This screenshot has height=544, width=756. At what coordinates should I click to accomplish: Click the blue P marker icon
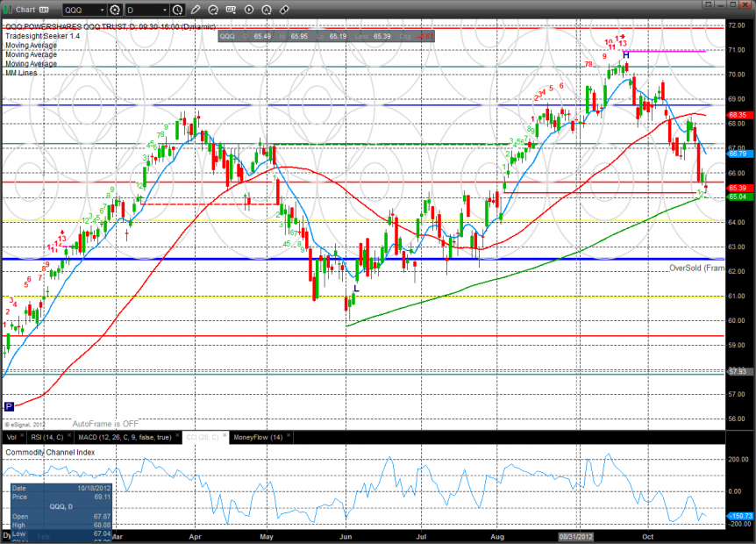pyautogui.click(x=9, y=406)
